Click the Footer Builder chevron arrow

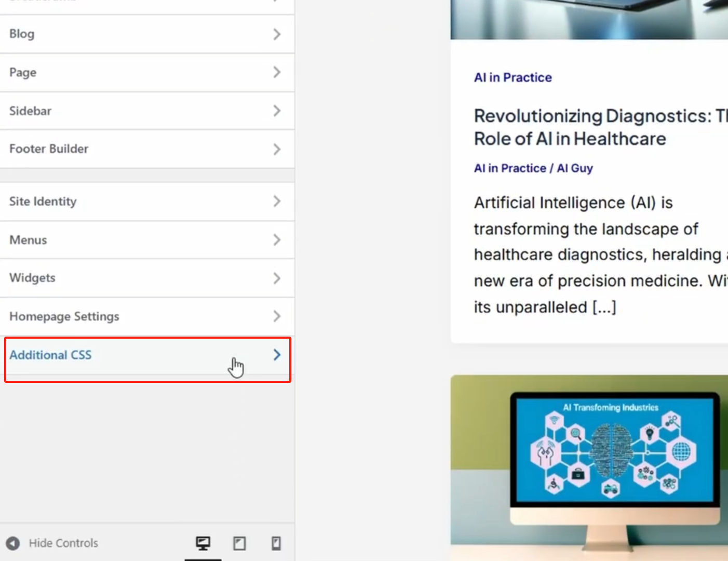click(277, 149)
